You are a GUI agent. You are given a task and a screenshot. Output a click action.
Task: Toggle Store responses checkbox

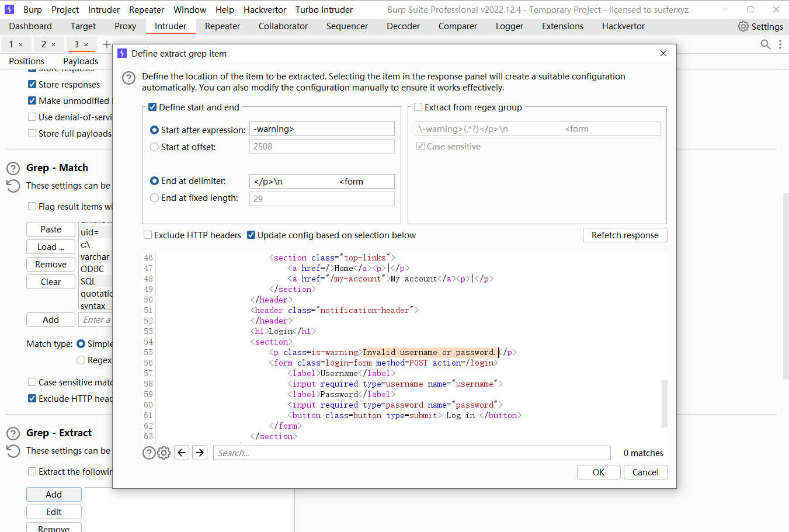32,84
